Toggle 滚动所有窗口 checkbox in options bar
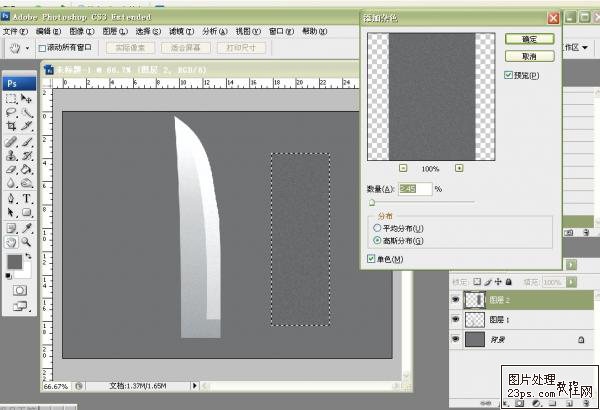 42,48
